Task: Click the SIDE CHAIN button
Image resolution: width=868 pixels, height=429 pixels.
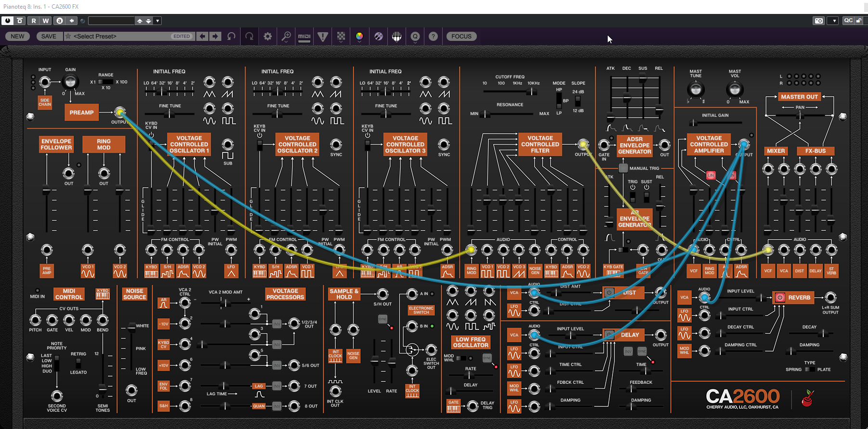Action: tap(45, 102)
